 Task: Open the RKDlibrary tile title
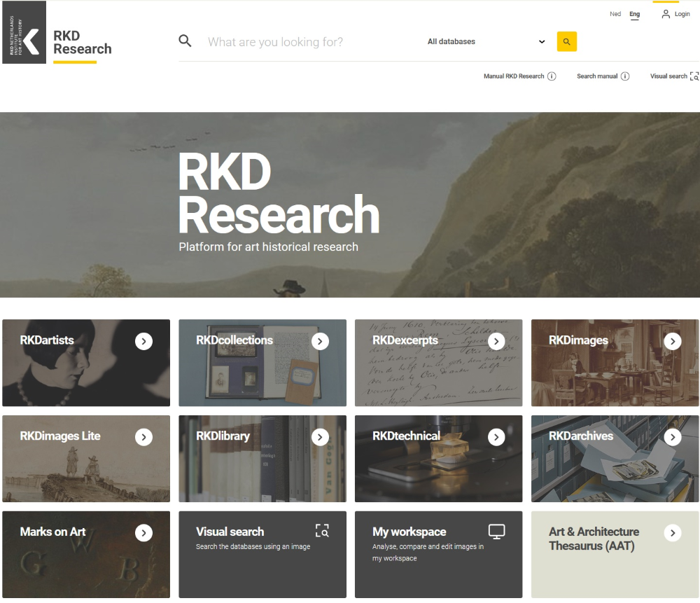(x=223, y=436)
